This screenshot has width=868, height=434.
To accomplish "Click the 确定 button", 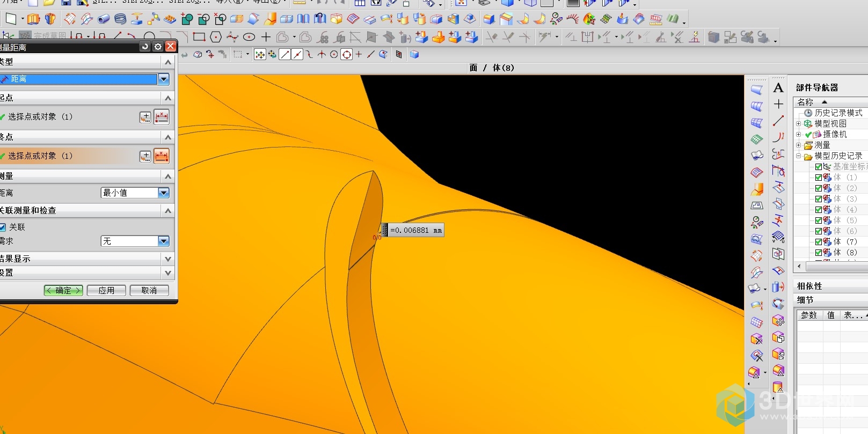I will click(63, 290).
